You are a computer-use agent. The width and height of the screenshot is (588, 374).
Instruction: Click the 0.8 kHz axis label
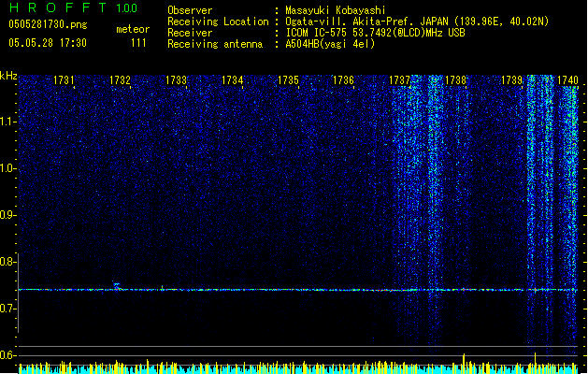click(x=7, y=262)
